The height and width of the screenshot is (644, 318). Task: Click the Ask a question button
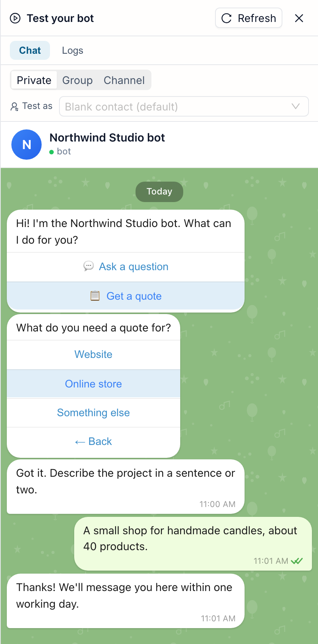pos(126,267)
